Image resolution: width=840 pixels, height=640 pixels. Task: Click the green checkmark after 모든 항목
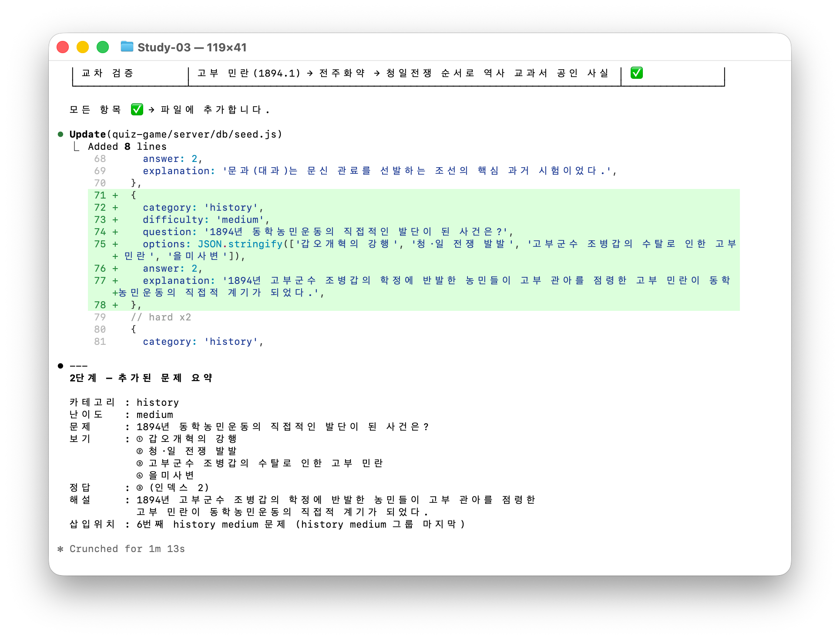click(x=137, y=109)
